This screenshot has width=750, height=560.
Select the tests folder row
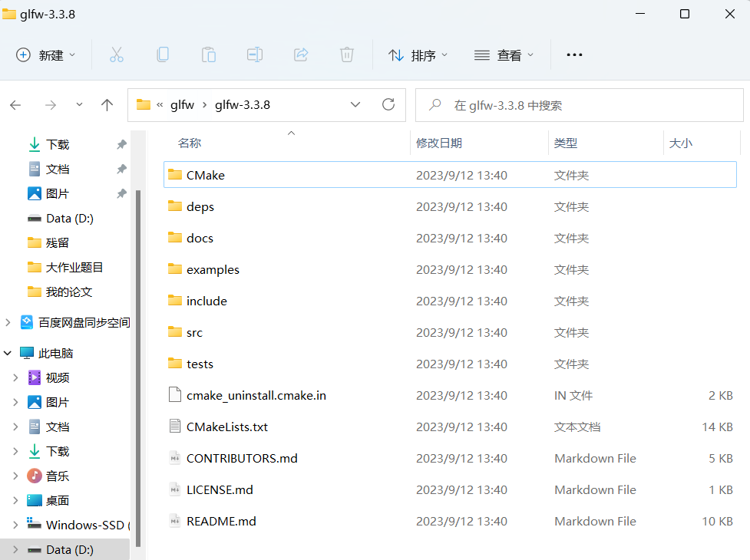tap(450, 364)
